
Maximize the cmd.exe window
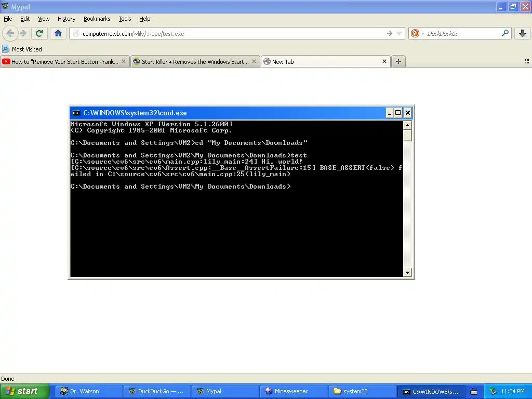click(x=398, y=113)
